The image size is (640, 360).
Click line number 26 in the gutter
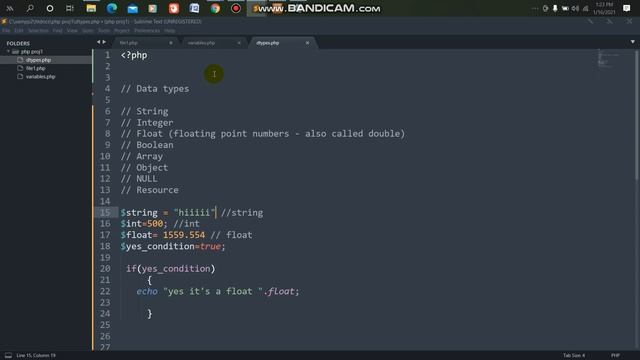[x=105, y=336]
